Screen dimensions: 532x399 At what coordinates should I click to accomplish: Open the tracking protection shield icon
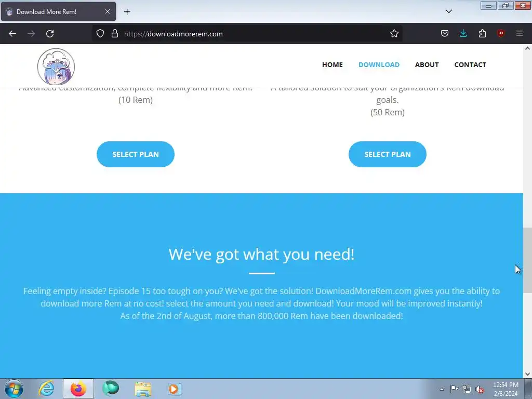click(100, 33)
